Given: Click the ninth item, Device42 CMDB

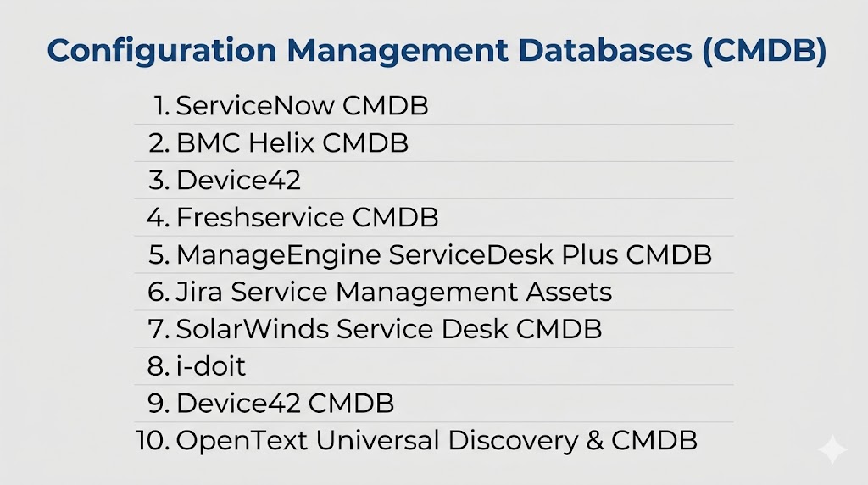Looking at the screenshot, I should (285, 404).
